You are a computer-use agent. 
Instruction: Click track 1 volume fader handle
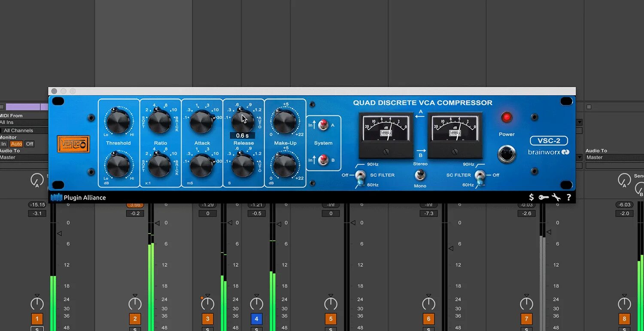[59, 233]
